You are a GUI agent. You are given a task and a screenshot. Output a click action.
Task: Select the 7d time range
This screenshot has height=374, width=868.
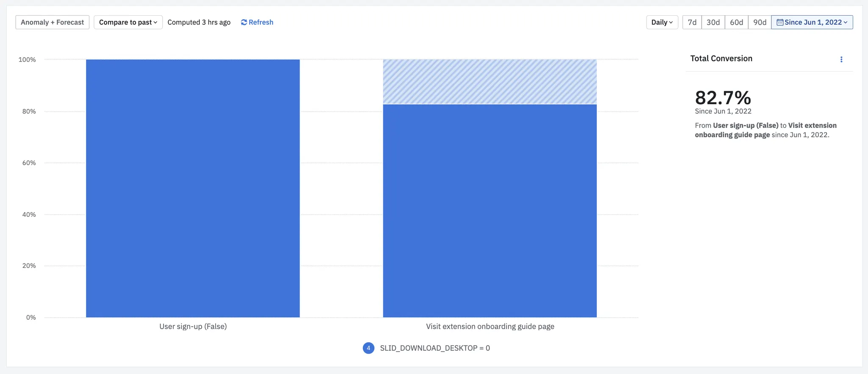692,22
